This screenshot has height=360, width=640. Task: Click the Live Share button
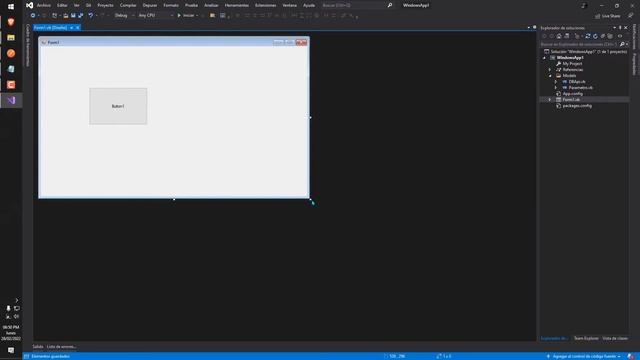pos(607,16)
